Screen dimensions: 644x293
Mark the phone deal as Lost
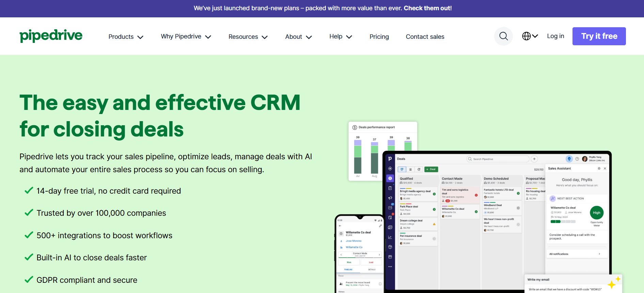371,262
